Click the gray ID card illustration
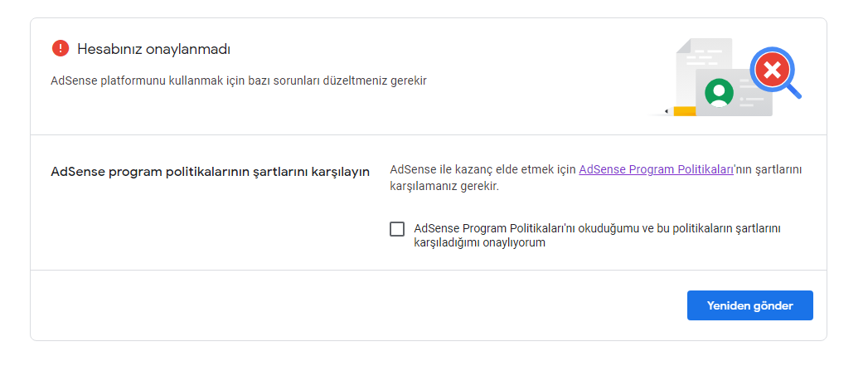 point(734,93)
